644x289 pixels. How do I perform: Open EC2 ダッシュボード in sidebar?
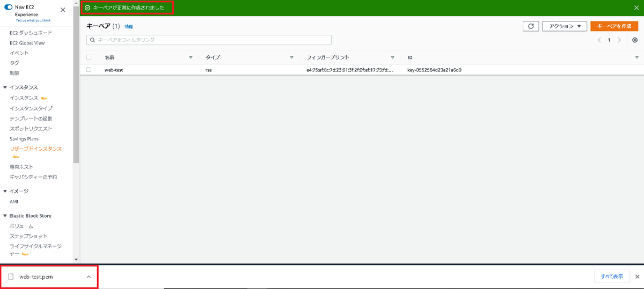pos(31,33)
